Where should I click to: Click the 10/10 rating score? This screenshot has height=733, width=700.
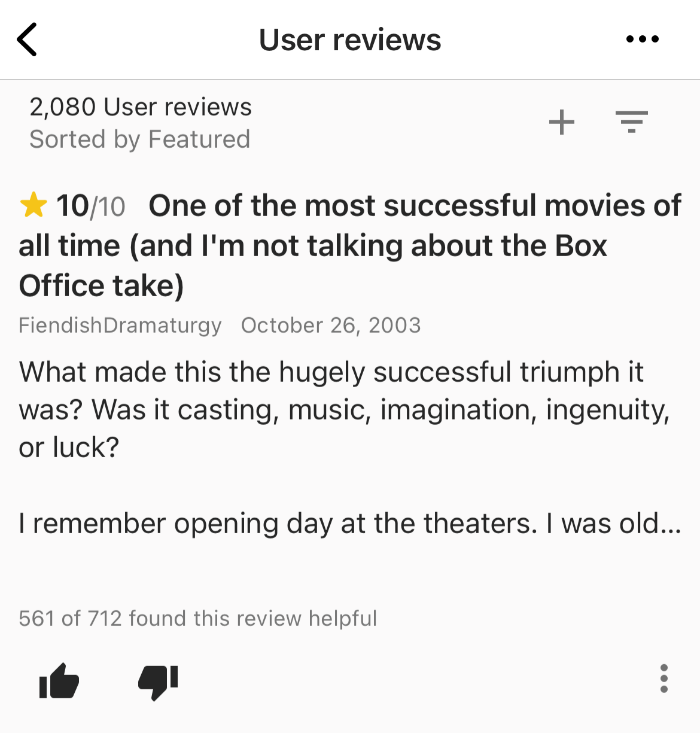point(90,206)
